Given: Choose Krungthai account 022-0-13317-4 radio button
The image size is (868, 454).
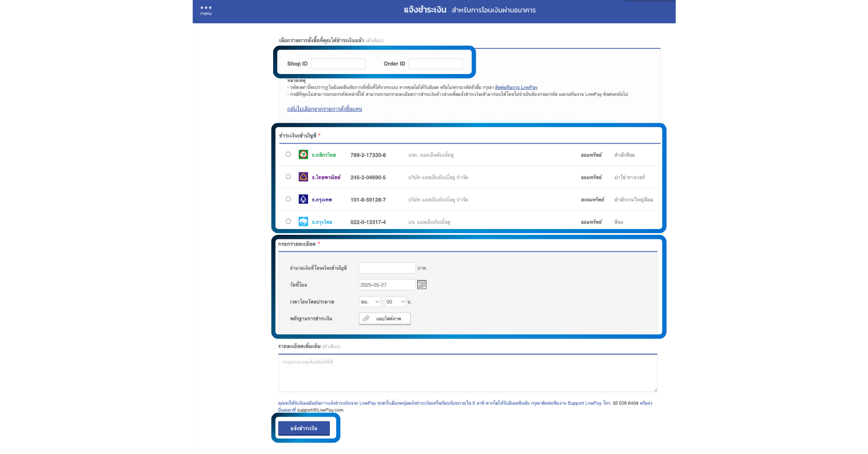Looking at the screenshot, I should pos(288,222).
